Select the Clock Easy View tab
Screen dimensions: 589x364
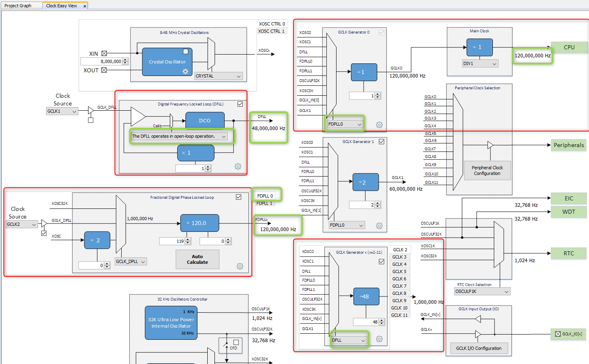pyautogui.click(x=61, y=5)
